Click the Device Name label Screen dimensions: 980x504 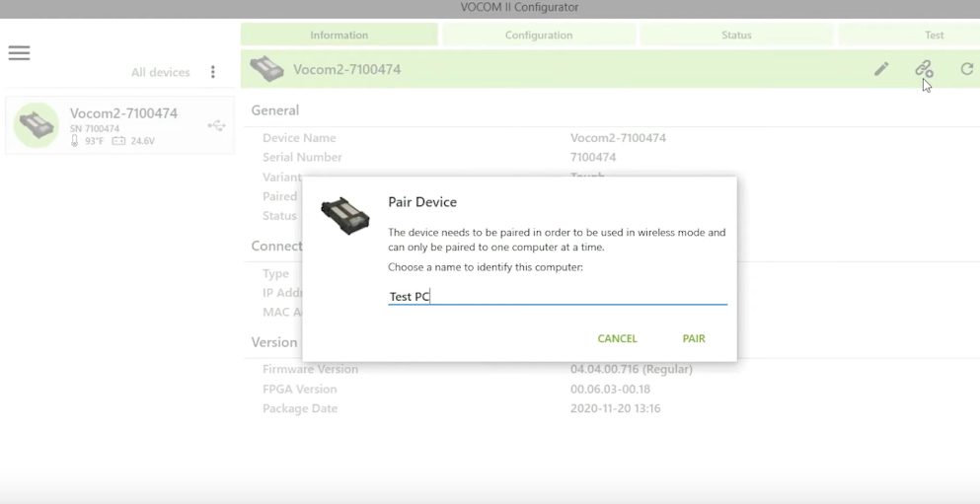(x=299, y=138)
